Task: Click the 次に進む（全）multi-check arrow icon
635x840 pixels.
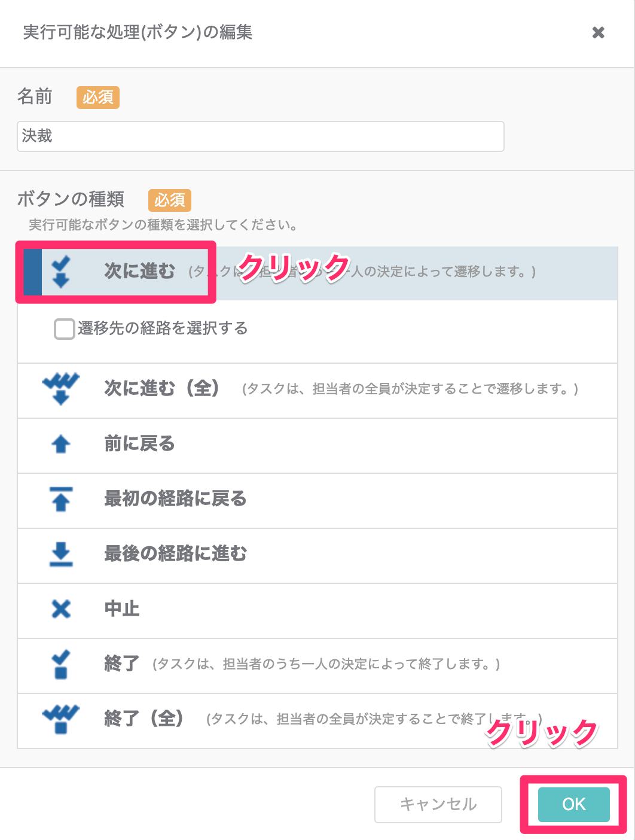Action: click(x=60, y=389)
